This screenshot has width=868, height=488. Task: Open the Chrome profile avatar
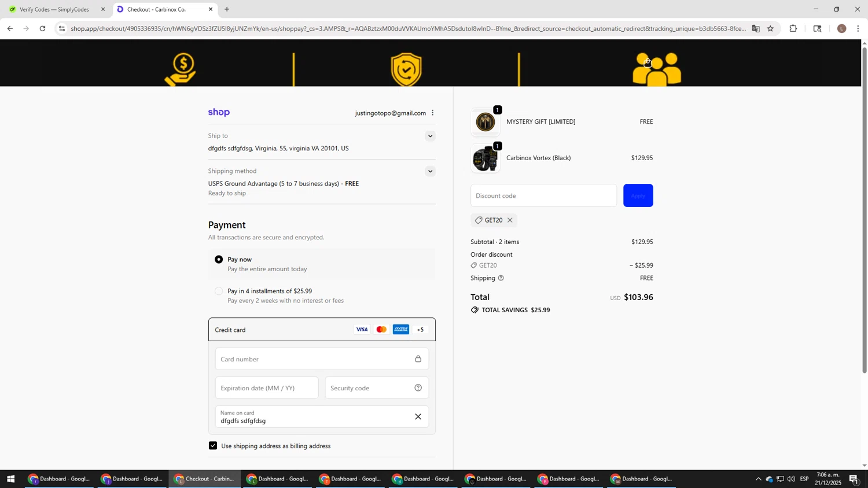pyautogui.click(x=842, y=28)
